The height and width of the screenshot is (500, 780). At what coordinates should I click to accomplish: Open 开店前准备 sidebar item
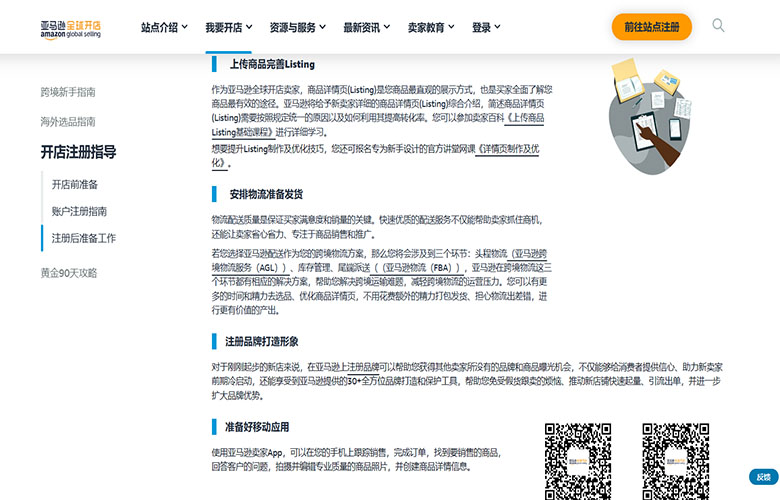(x=75, y=185)
